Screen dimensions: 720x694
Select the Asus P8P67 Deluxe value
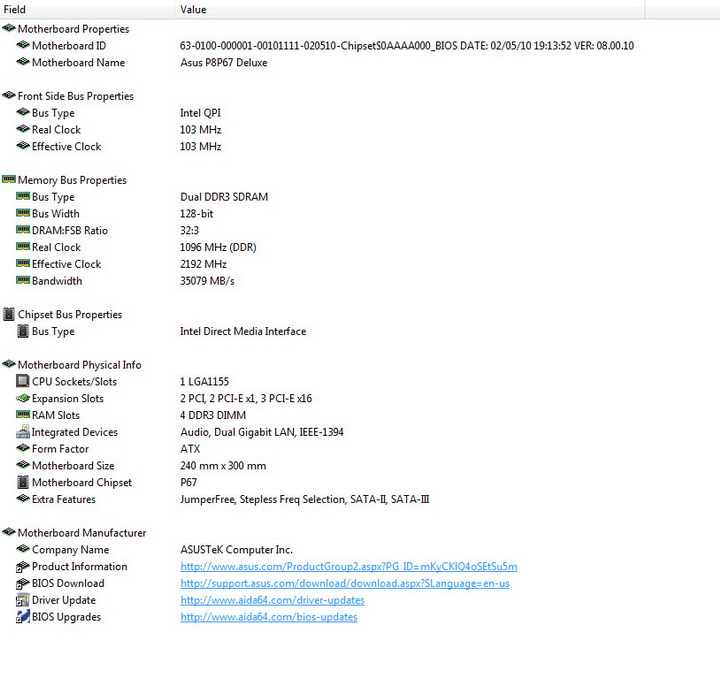(224, 62)
